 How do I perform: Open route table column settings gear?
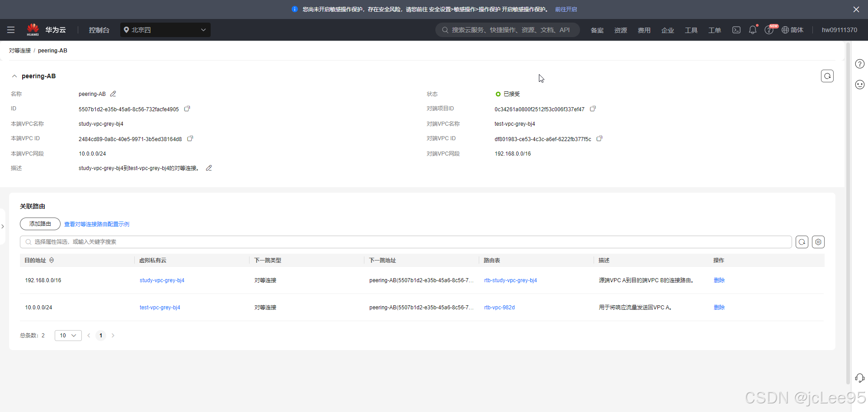click(818, 242)
